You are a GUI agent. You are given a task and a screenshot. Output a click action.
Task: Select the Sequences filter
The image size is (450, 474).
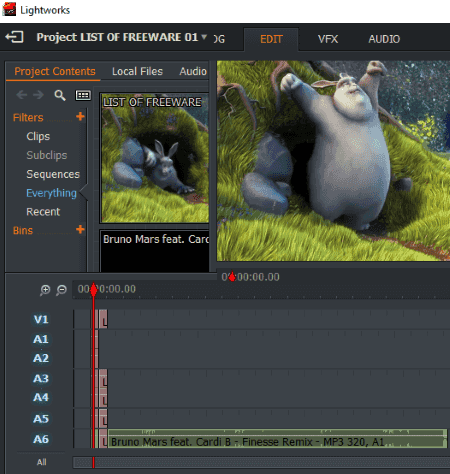click(53, 174)
